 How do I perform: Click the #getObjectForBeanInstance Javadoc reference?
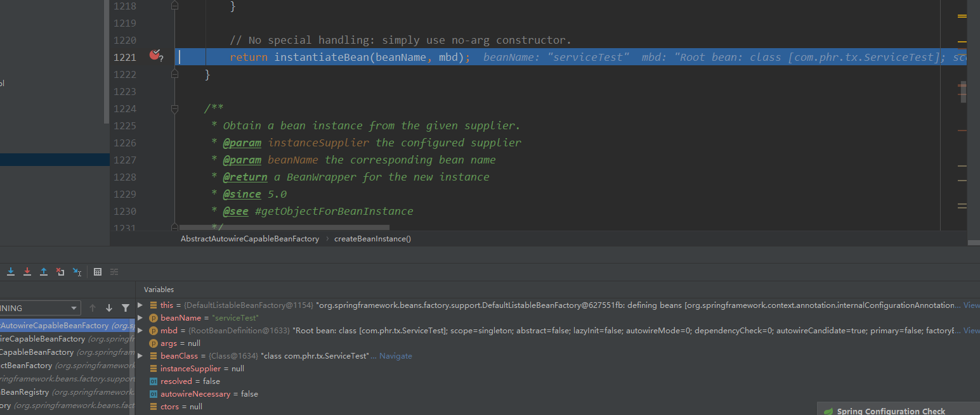coord(334,211)
